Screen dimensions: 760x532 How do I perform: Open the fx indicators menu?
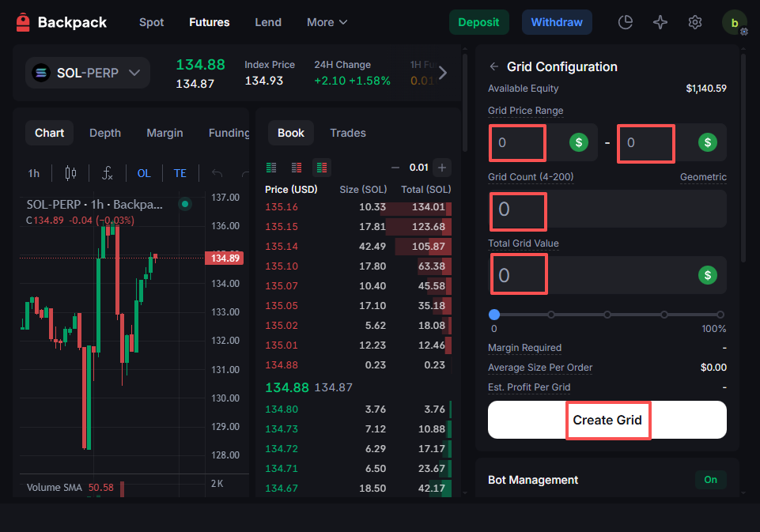coord(108,173)
